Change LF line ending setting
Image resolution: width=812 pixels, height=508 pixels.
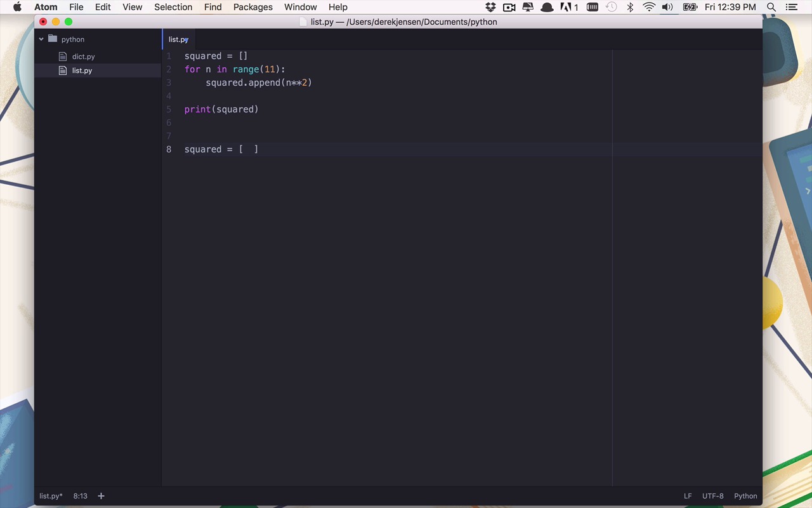point(688,496)
